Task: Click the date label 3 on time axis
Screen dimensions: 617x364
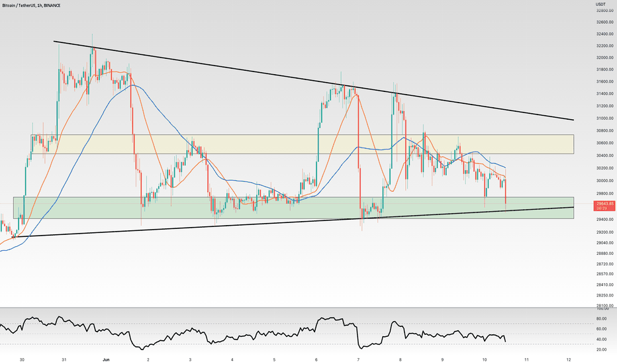Action: click(x=190, y=359)
